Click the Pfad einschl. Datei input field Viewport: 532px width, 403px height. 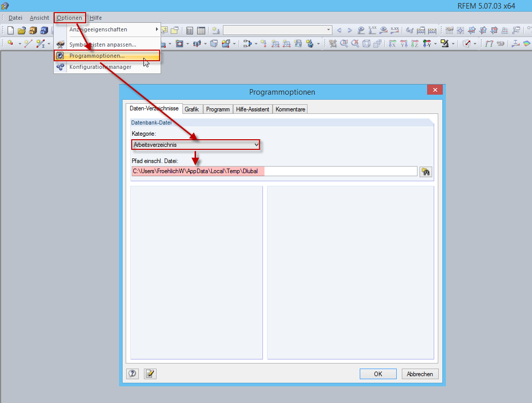pos(274,171)
